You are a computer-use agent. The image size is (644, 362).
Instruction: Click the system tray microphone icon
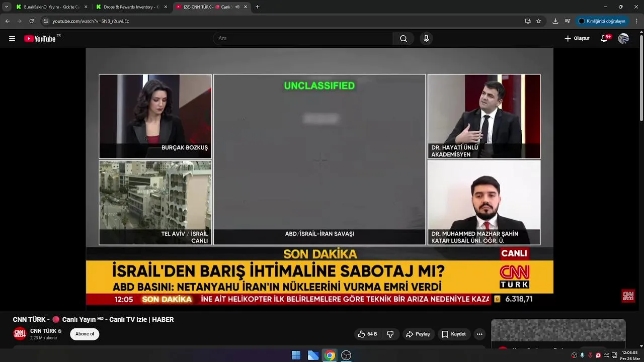pos(582,355)
